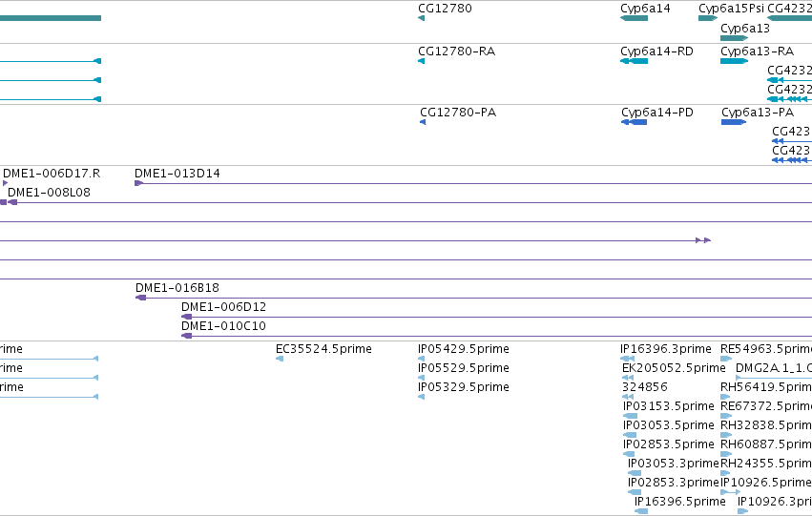The image size is (812, 516).
Task: Open the Cyp6a15Psi gene label
Action: 731,9
